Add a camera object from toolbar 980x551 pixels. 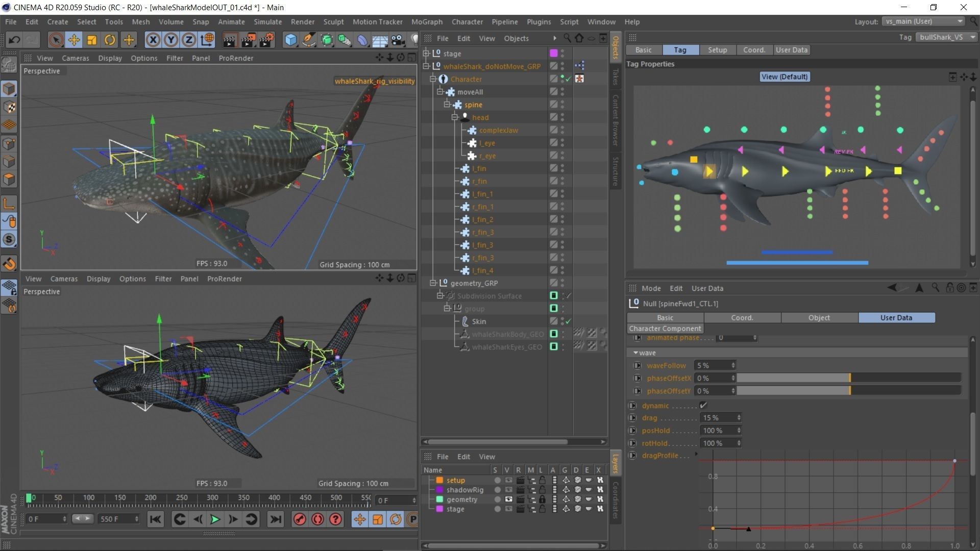coord(398,40)
